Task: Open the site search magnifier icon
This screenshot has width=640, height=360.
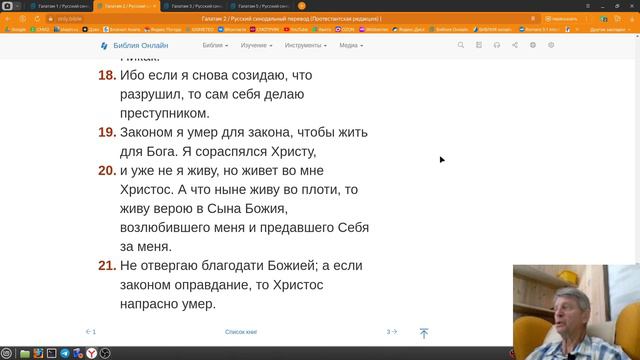Action: [460, 45]
